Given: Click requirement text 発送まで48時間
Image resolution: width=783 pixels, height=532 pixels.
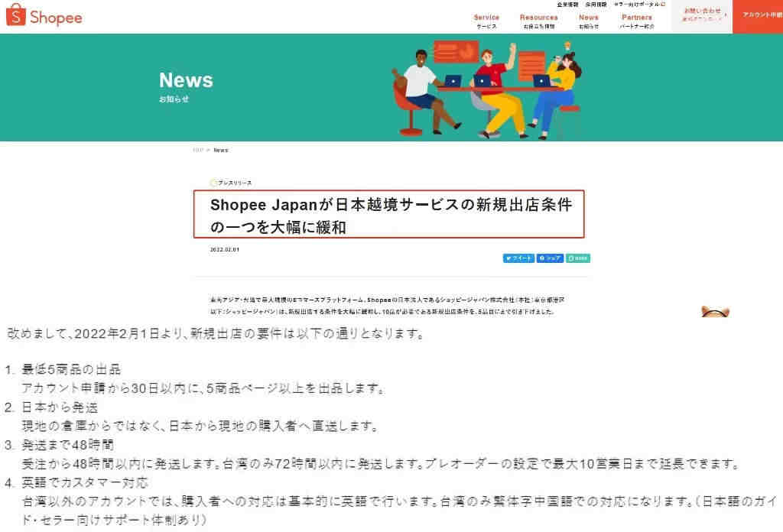Looking at the screenshot, I should [68, 445].
